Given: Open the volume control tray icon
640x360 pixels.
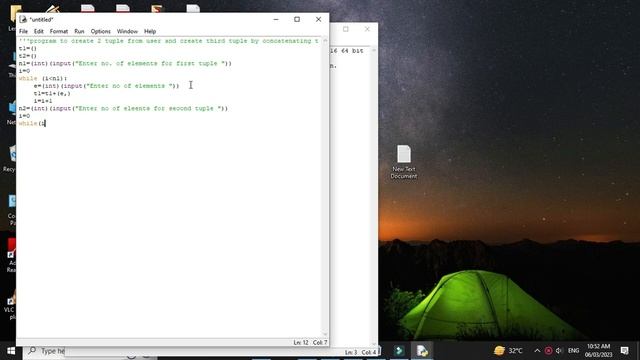Looking at the screenshot, I should coord(559,351).
